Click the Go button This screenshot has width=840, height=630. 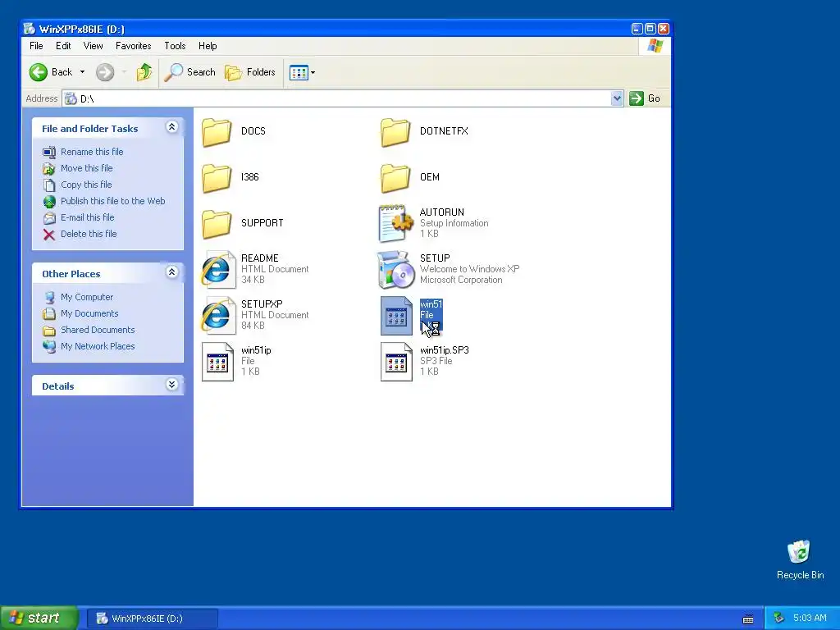tap(646, 98)
